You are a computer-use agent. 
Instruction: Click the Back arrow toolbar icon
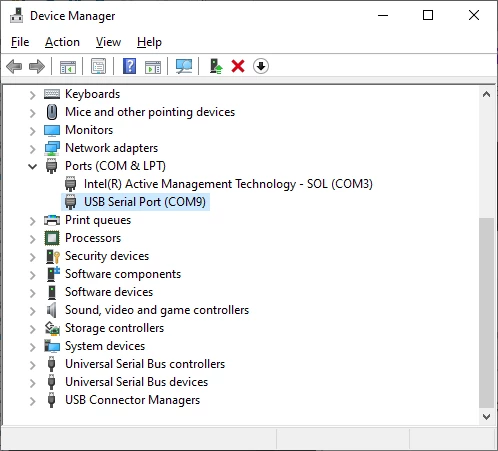click(14, 66)
